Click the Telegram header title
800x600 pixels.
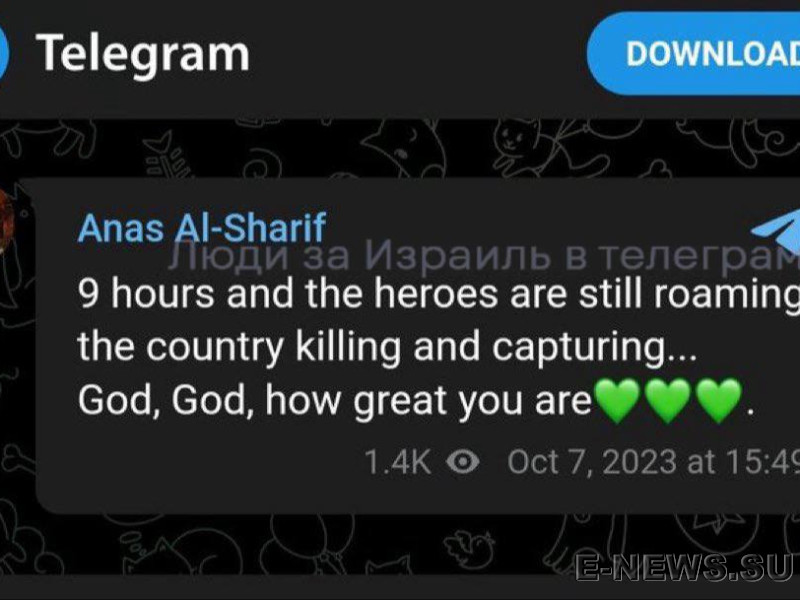[143, 54]
